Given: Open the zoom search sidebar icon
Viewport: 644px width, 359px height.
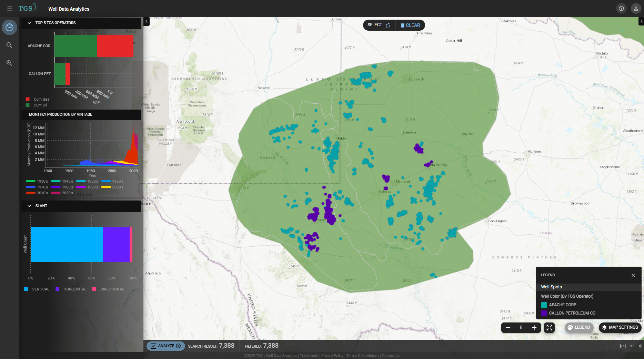Looking at the screenshot, I should [9, 63].
